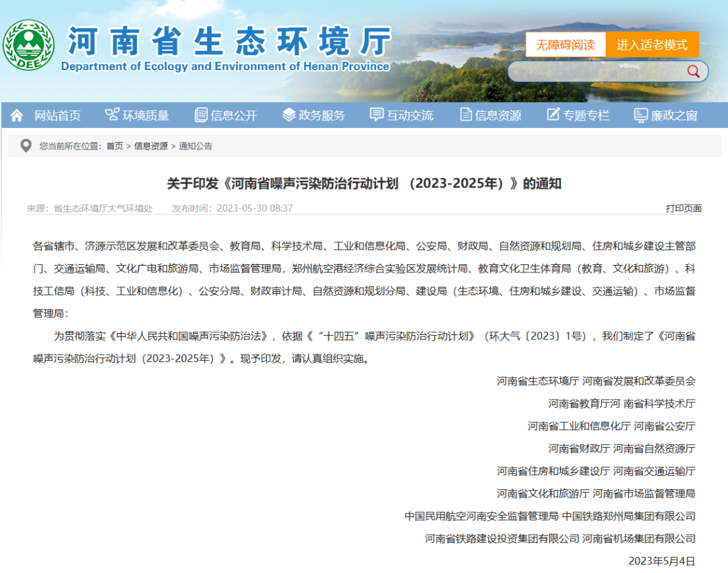Click the English department name under the title
This screenshot has height=573, width=728.
tap(225, 67)
